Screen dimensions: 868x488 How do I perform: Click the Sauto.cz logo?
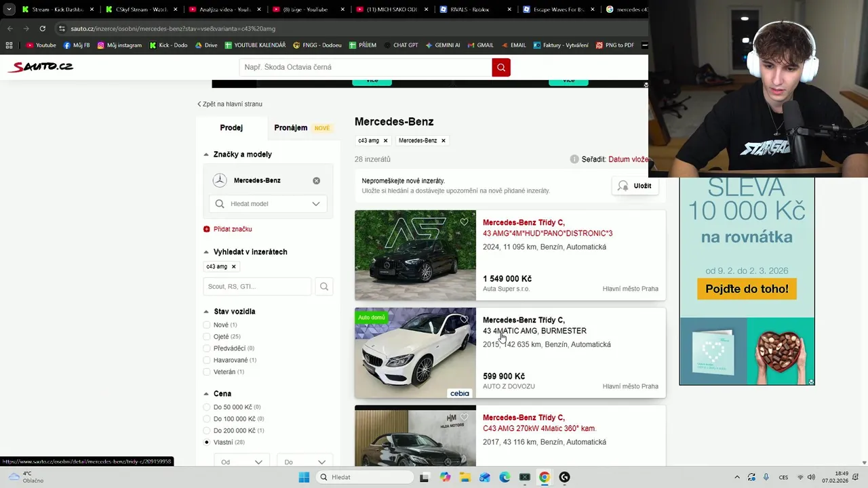(x=41, y=66)
